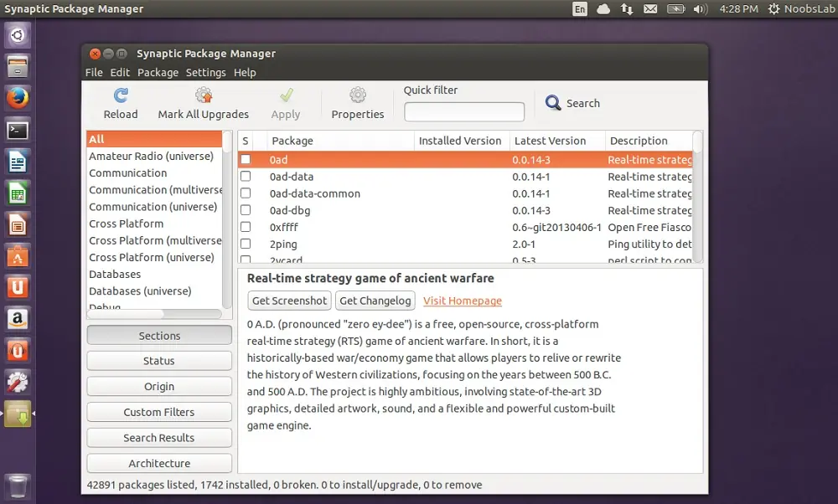Launch Firefox from the dock
This screenshot has width=838, height=504.
click(x=18, y=98)
